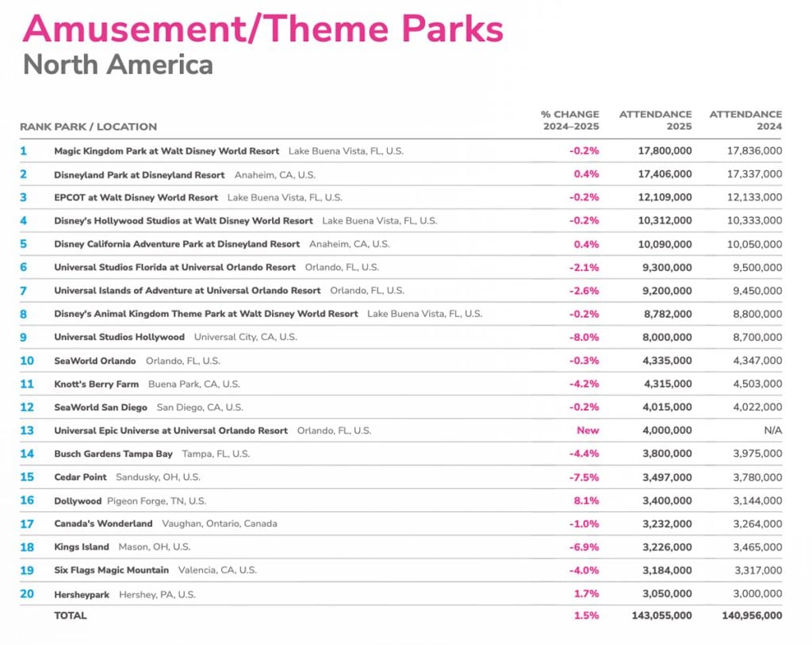Click the 'Amusement/Theme Parks' title

(x=263, y=29)
